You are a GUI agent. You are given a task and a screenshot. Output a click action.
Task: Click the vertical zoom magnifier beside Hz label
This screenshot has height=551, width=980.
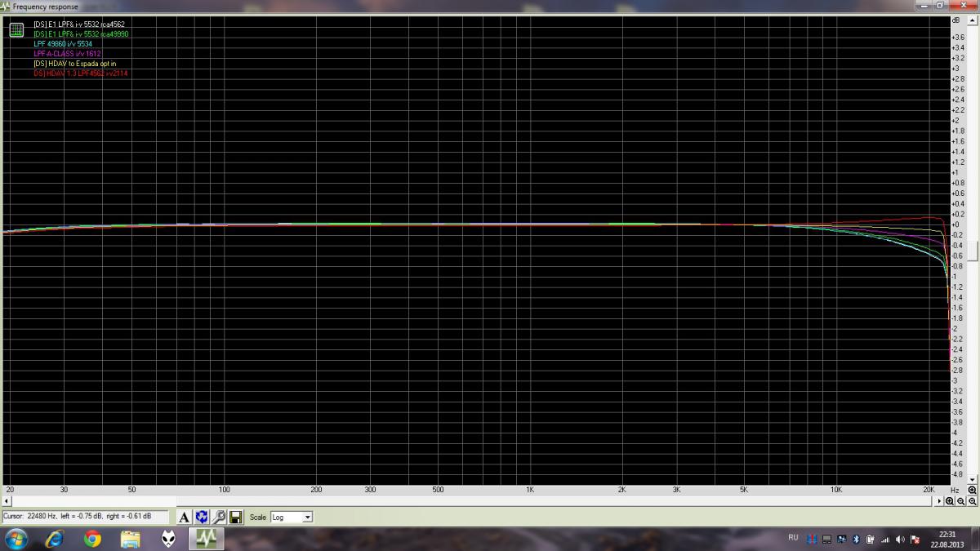click(x=972, y=489)
